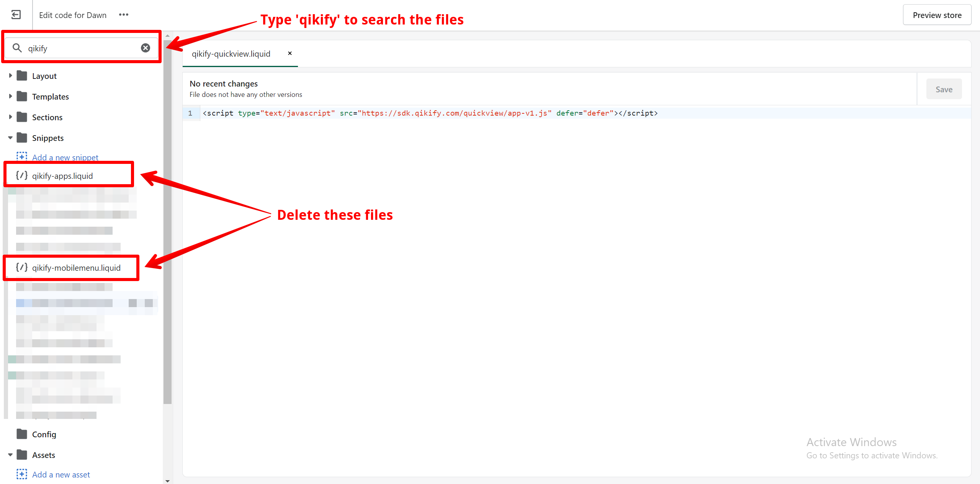980x484 pixels.
Task: Click the No recent changes heading
Action: (224, 83)
